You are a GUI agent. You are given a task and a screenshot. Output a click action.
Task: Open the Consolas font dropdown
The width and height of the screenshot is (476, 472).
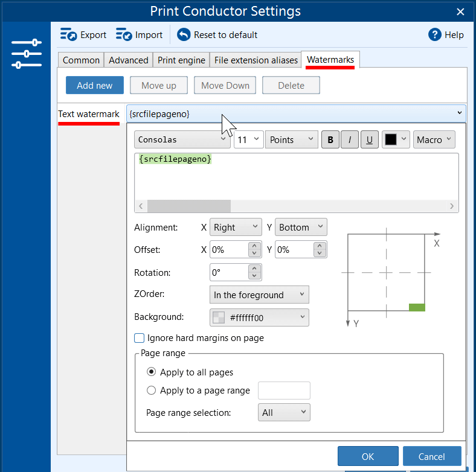click(x=182, y=139)
